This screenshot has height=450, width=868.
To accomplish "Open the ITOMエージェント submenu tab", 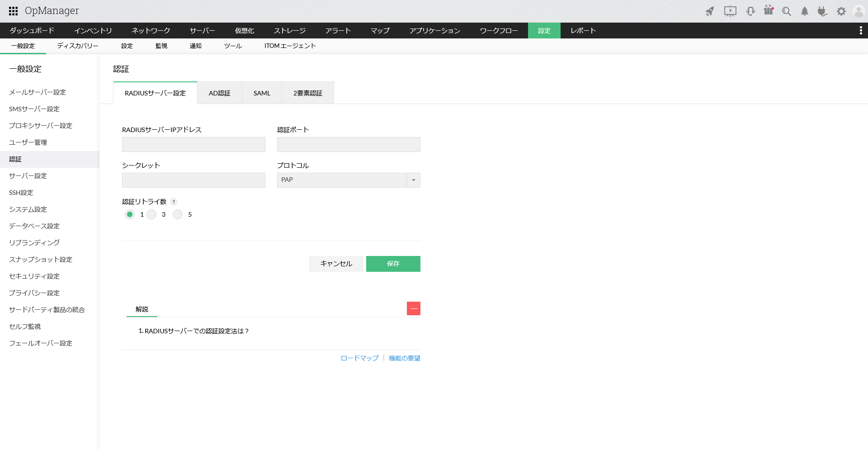I will click(290, 46).
